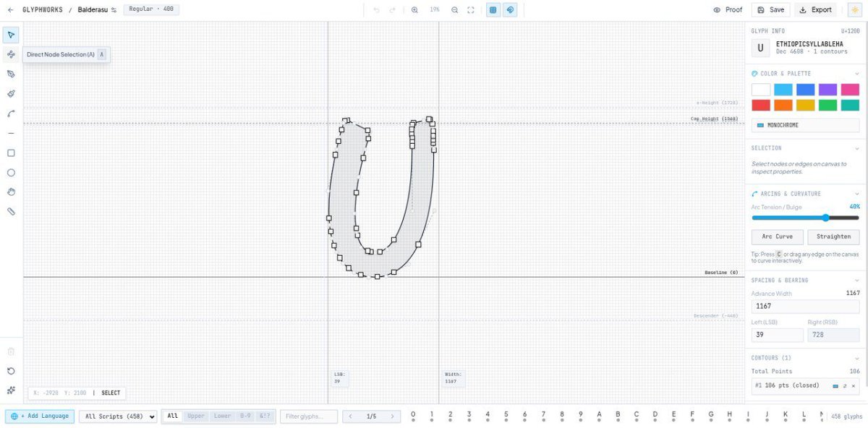Click the reset rotate icon in left toolbar
Viewport: 868px width, 428px height.
pyautogui.click(x=11, y=371)
